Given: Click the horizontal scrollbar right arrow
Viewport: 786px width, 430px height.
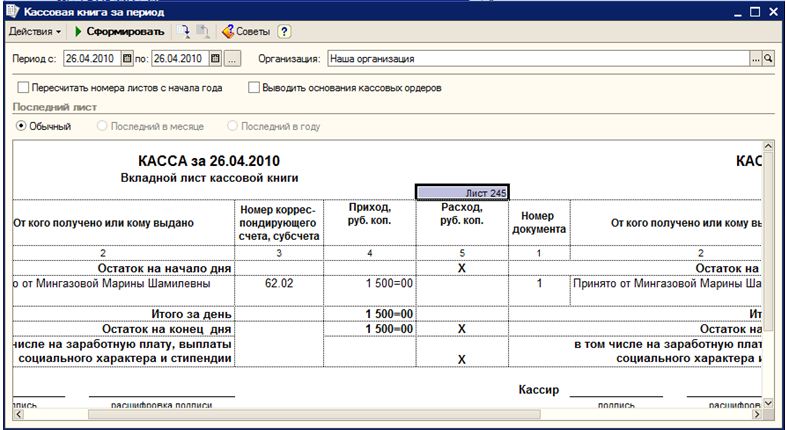Looking at the screenshot, I should coord(757,414).
